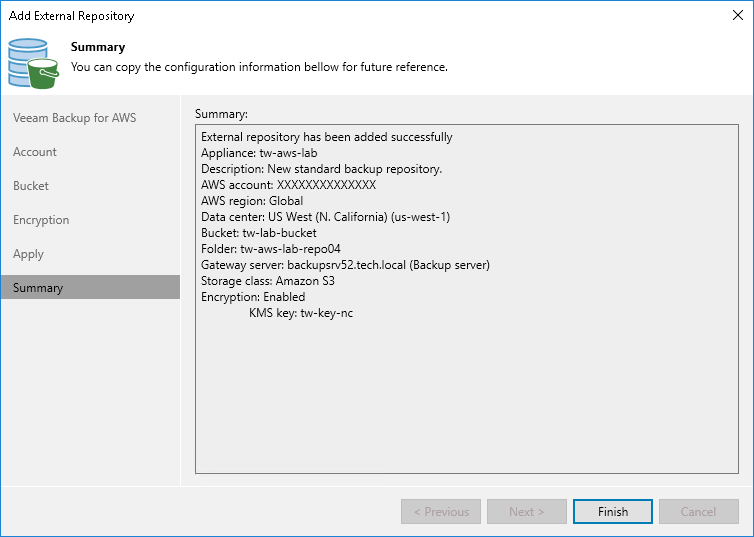Viewport: 754px width, 537px height.
Task: Click the 'Description: New standard backup repository.' line
Action: [x=321, y=169]
